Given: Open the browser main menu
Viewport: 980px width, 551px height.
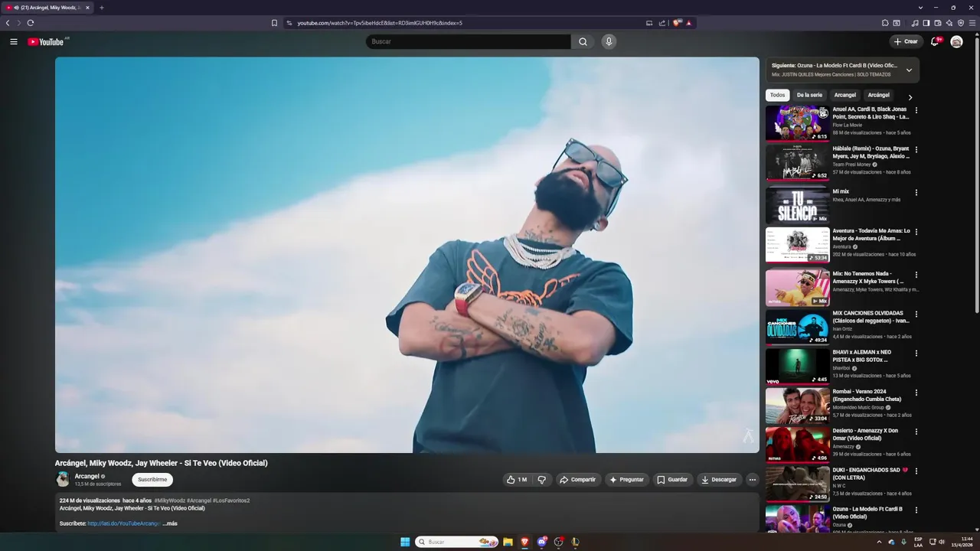Looking at the screenshot, I should click(972, 23).
